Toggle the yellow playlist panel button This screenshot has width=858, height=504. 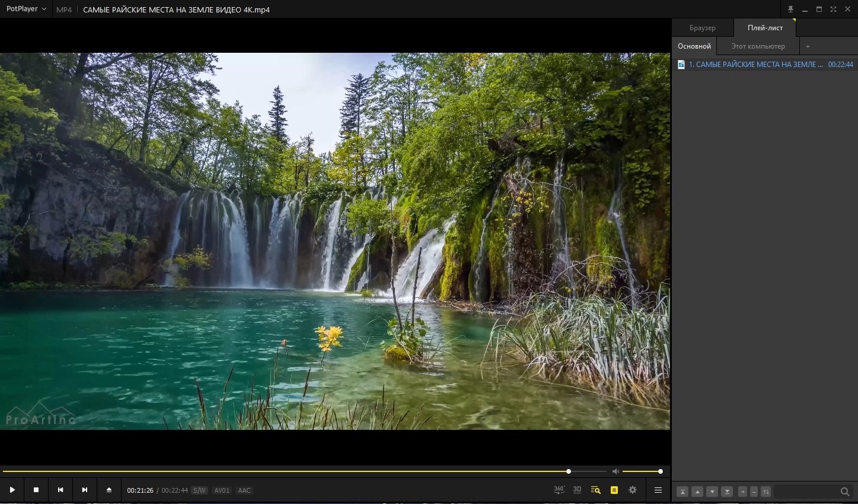tap(614, 490)
